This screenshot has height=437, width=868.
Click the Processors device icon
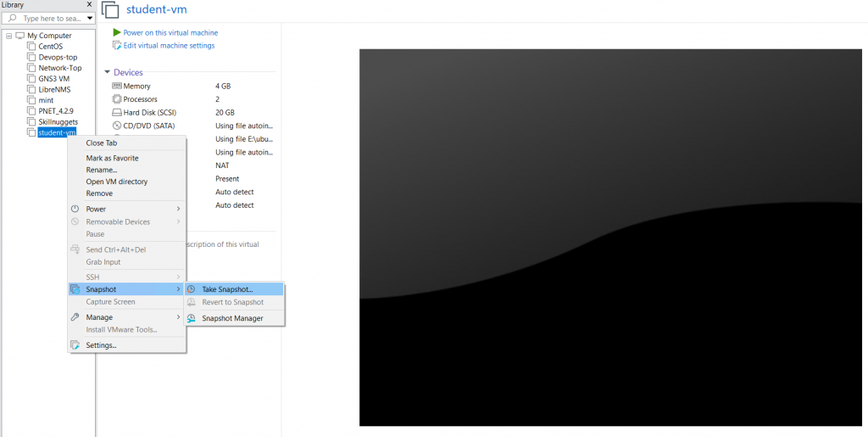tap(117, 99)
